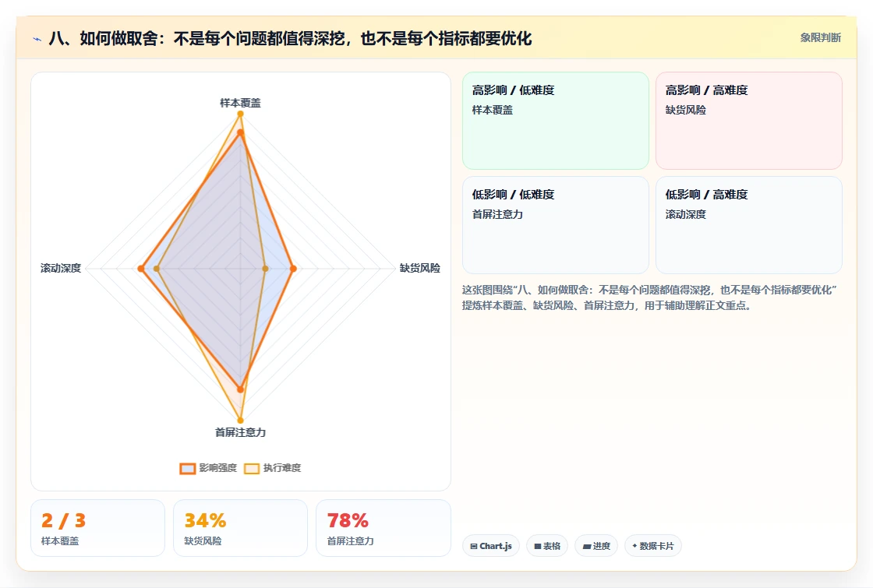The height and width of the screenshot is (588, 873).
Task: Click the 2 / 3 stat value
Action: click(63, 521)
